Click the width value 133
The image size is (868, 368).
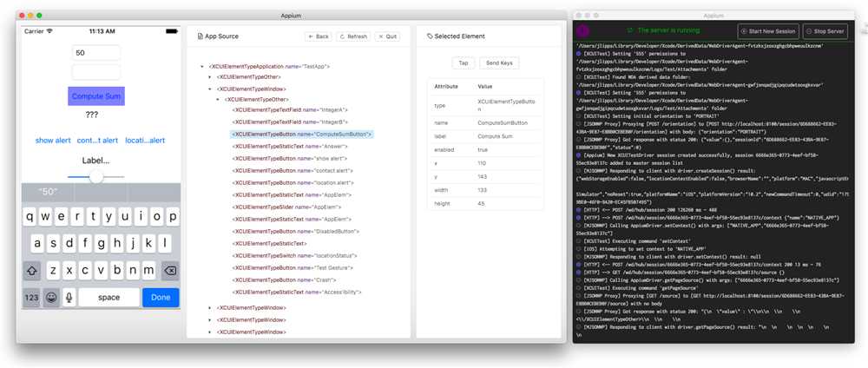tap(482, 190)
